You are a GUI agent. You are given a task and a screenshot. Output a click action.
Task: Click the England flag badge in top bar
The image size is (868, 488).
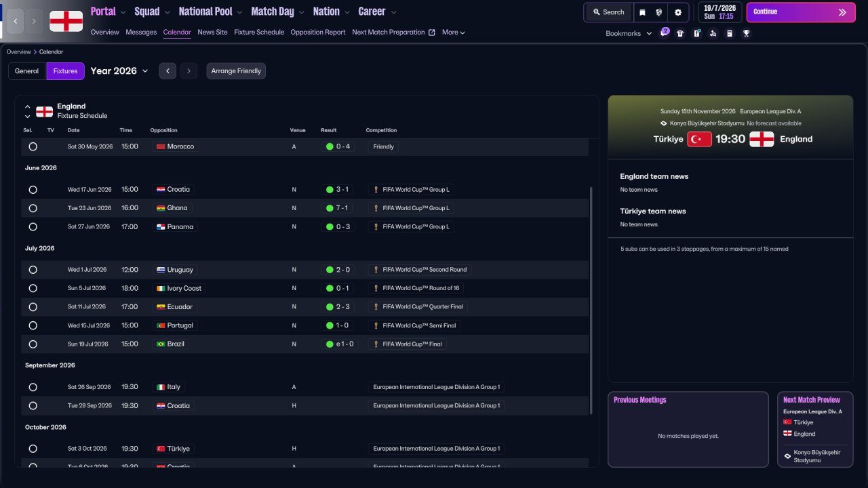point(66,21)
